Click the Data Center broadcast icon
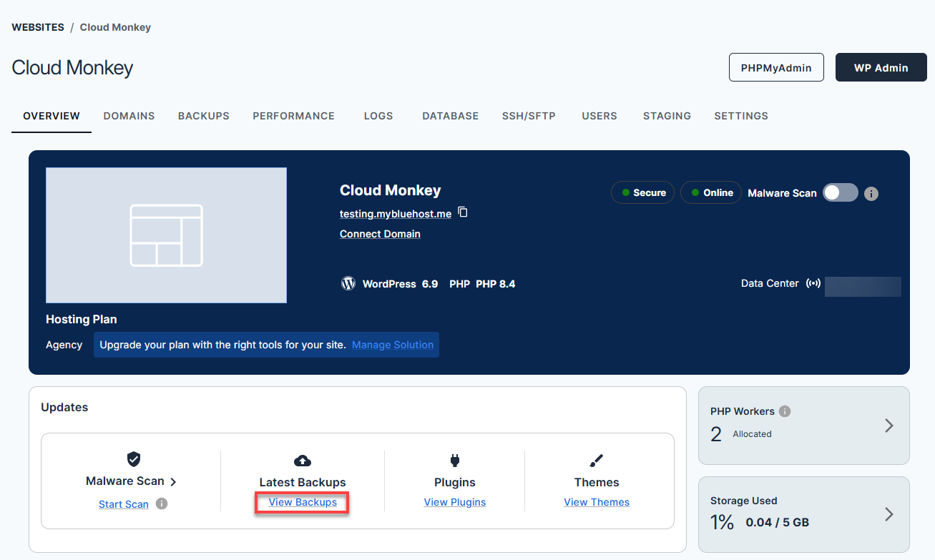The image size is (935, 560). click(x=813, y=283)
